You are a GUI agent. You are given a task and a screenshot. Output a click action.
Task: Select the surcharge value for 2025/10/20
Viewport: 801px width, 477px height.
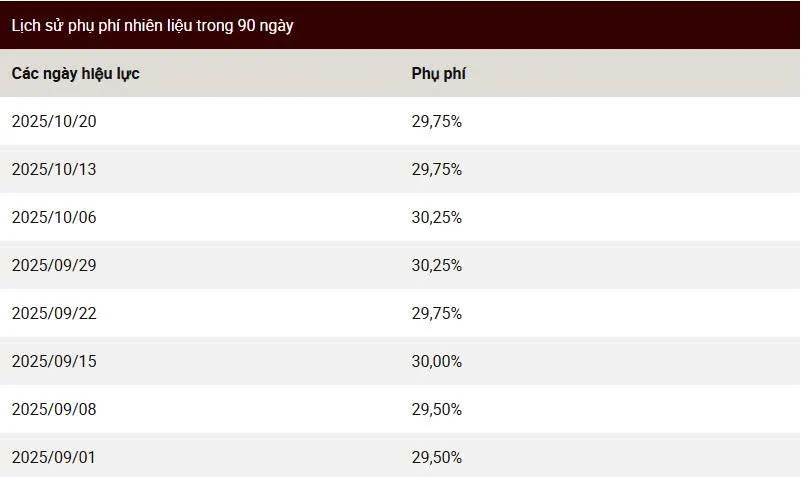(437, 121)
